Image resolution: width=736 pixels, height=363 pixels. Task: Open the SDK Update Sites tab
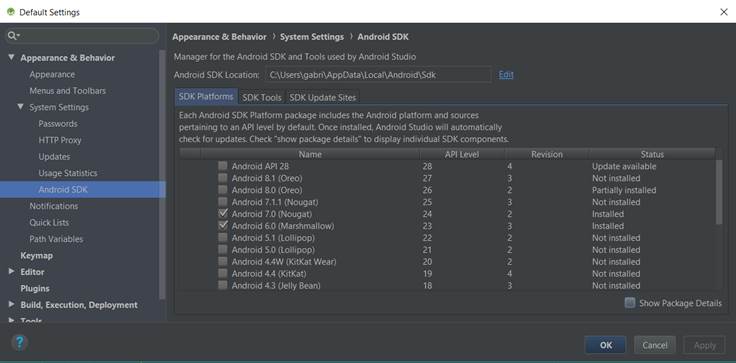point(323,97)
